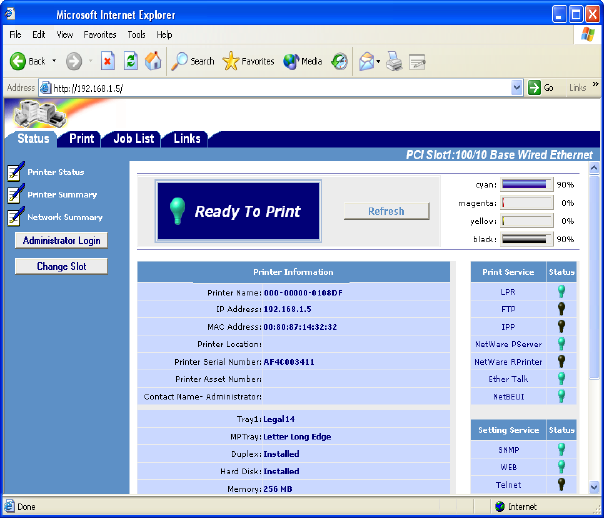Click the address URL input field
The image size is (604, 518).
pos(280,88)
